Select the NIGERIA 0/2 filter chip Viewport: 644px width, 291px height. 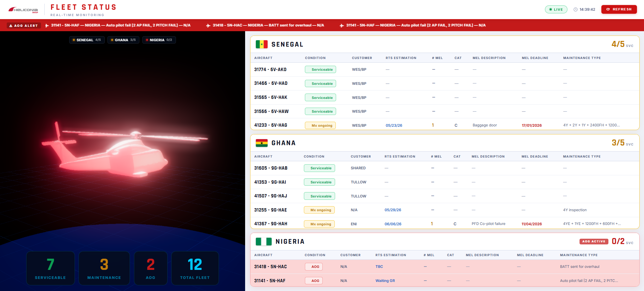159,40
